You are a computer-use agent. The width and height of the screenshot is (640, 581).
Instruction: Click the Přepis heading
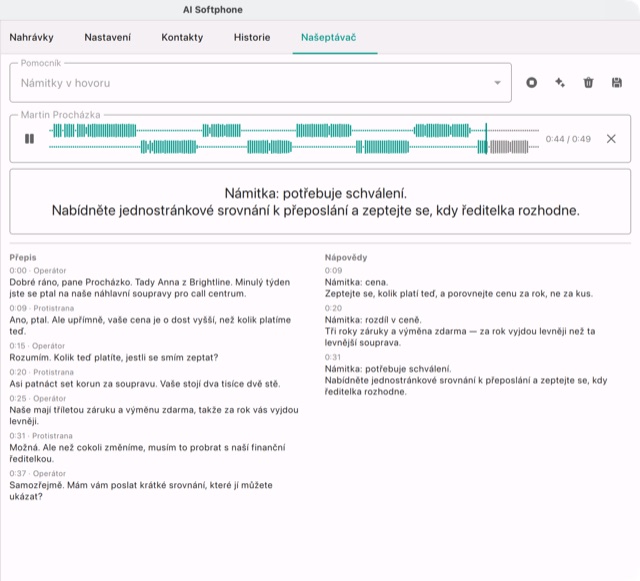coord(23,258)
